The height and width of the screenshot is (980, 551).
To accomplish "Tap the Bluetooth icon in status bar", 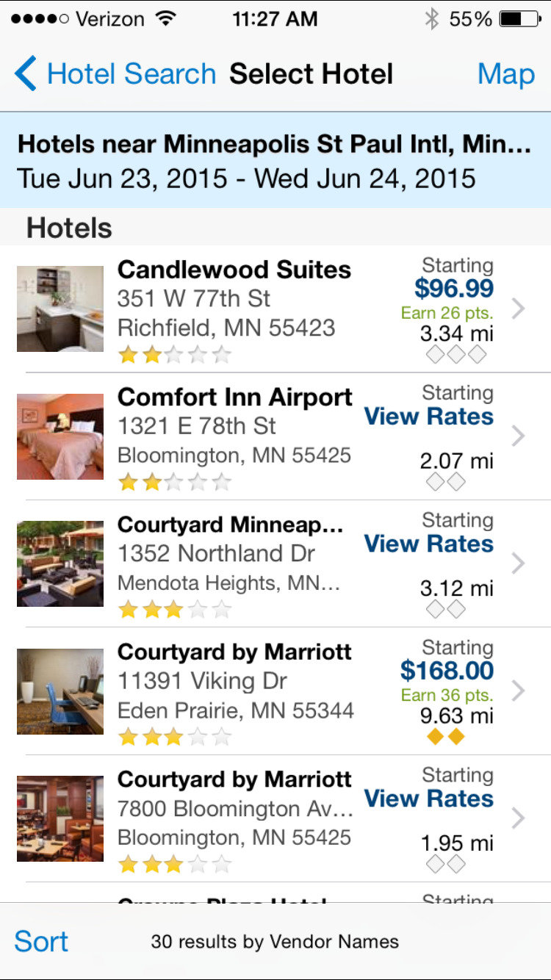I will (431, 19).
